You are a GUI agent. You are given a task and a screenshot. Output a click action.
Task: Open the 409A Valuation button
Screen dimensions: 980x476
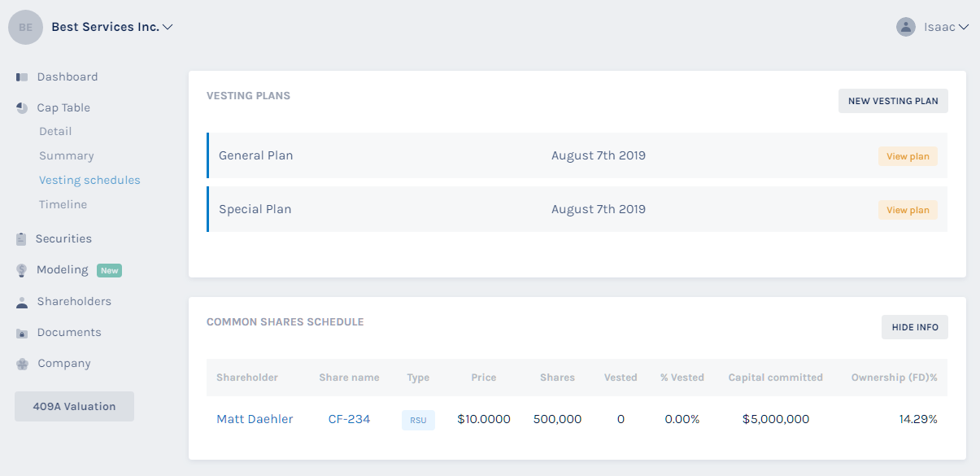[74, 407]
